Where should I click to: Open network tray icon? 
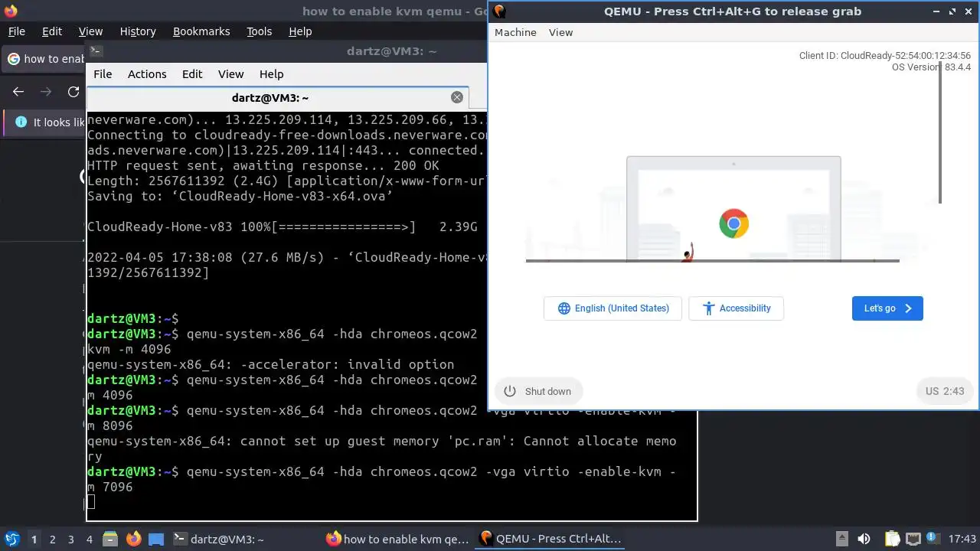(913, 539)
